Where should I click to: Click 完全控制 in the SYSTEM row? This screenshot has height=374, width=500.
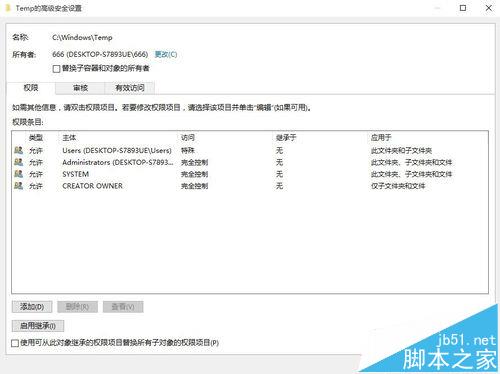pyautogui.click(x=194, y=174)
